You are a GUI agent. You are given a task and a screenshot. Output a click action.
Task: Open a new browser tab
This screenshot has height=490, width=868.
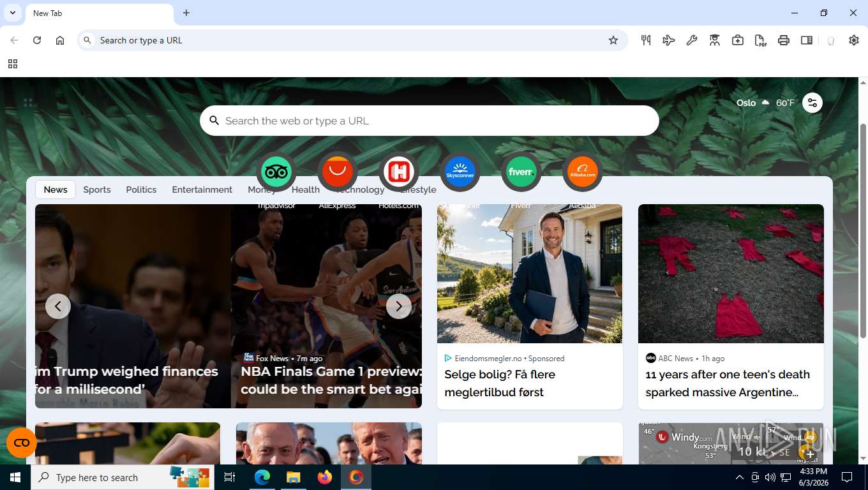(x=186, y=13)
